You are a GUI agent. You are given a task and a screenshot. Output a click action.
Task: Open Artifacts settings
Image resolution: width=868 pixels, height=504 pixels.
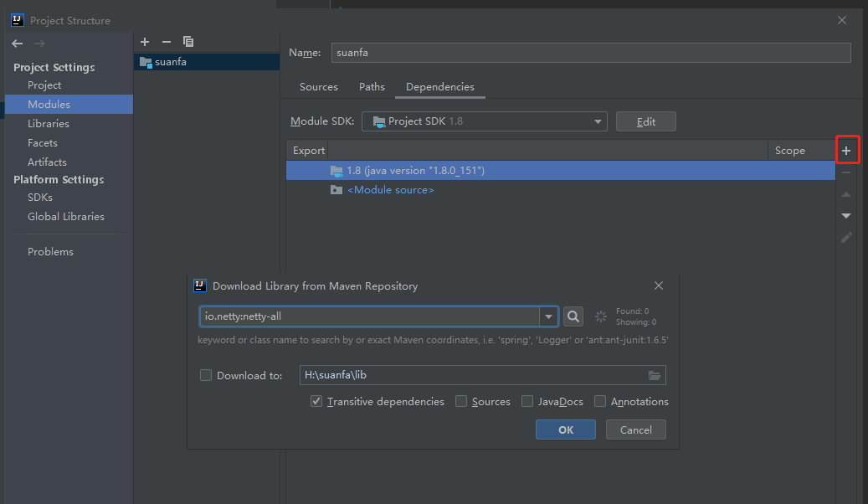click(x=47, y=162)
